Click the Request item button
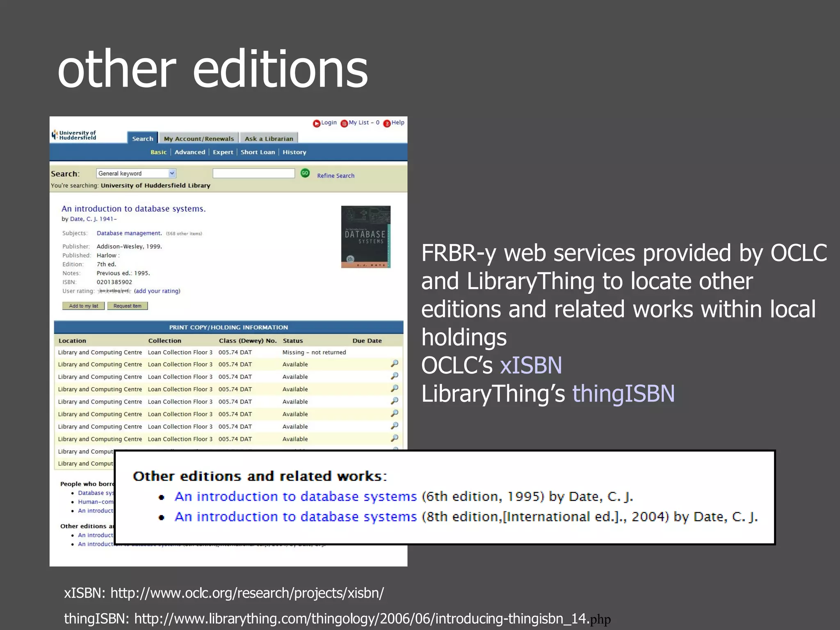Image resolution: width=840 pixels, height=630 pixels. [x=127, y=306]
